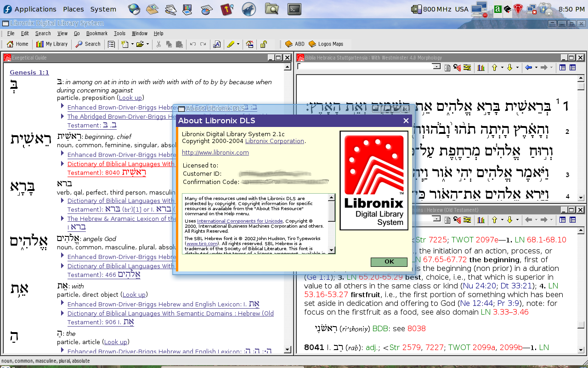
Task: Open the Genesis 1:1 heading link
Action: 29,72
